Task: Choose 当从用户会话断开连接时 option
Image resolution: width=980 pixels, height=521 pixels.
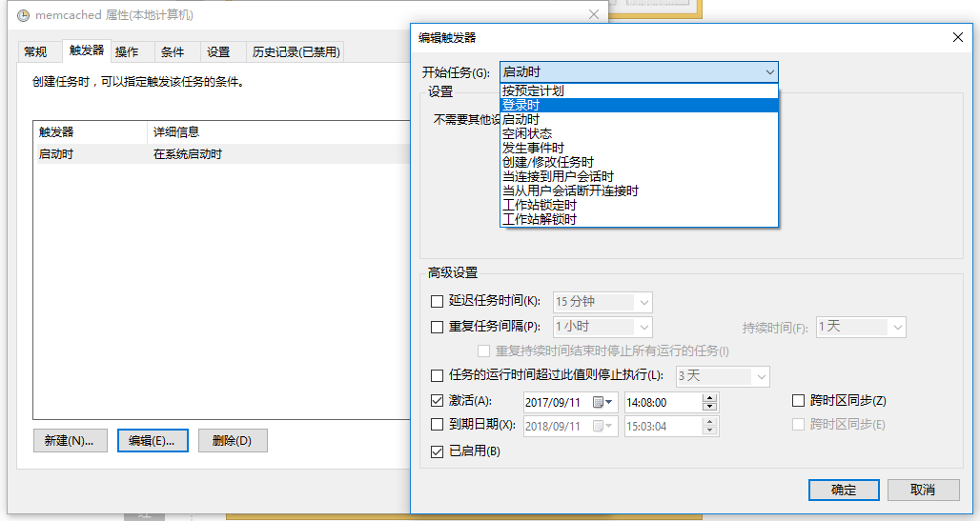Action: coord(640,191)
